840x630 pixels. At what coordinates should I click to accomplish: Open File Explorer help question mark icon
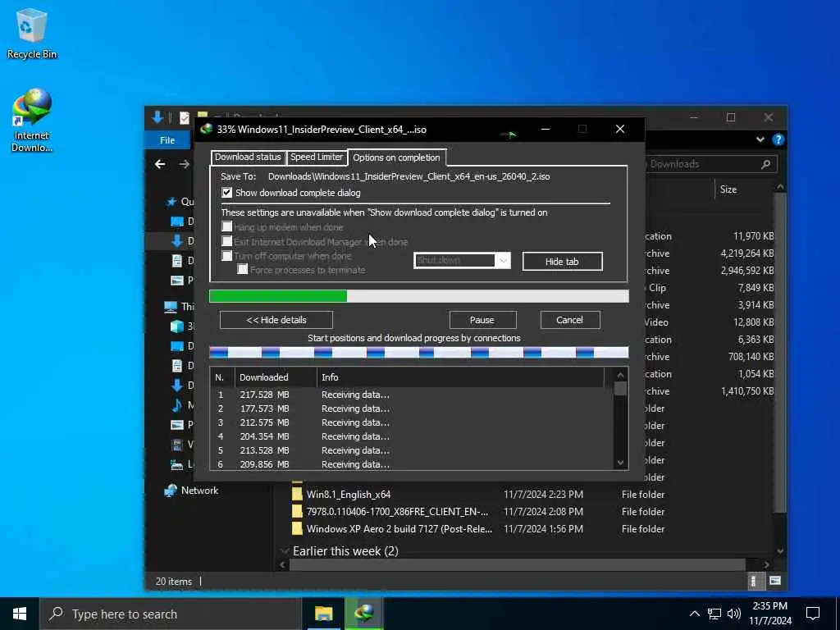tap(778, 139)
